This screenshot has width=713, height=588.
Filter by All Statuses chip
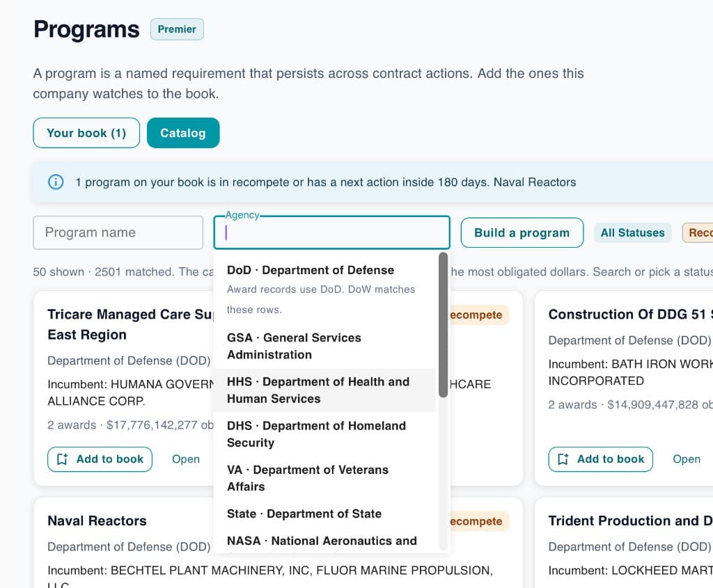(632, 232)
